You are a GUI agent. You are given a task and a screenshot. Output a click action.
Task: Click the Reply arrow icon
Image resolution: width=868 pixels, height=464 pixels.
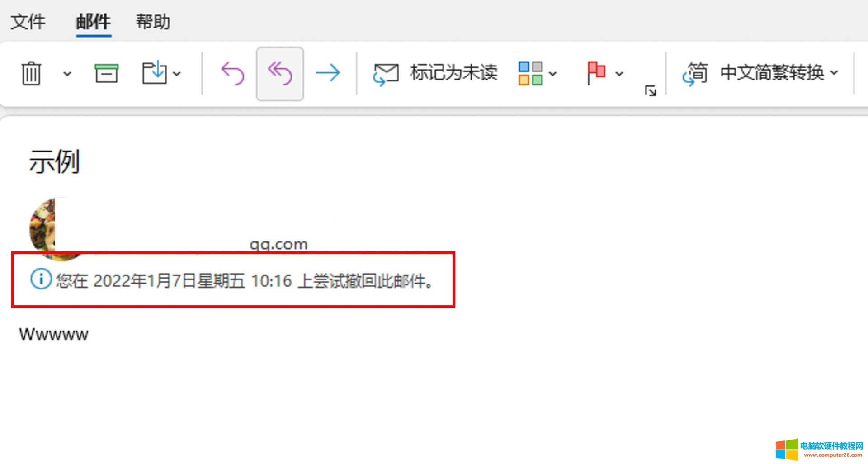tap(232, 73)
